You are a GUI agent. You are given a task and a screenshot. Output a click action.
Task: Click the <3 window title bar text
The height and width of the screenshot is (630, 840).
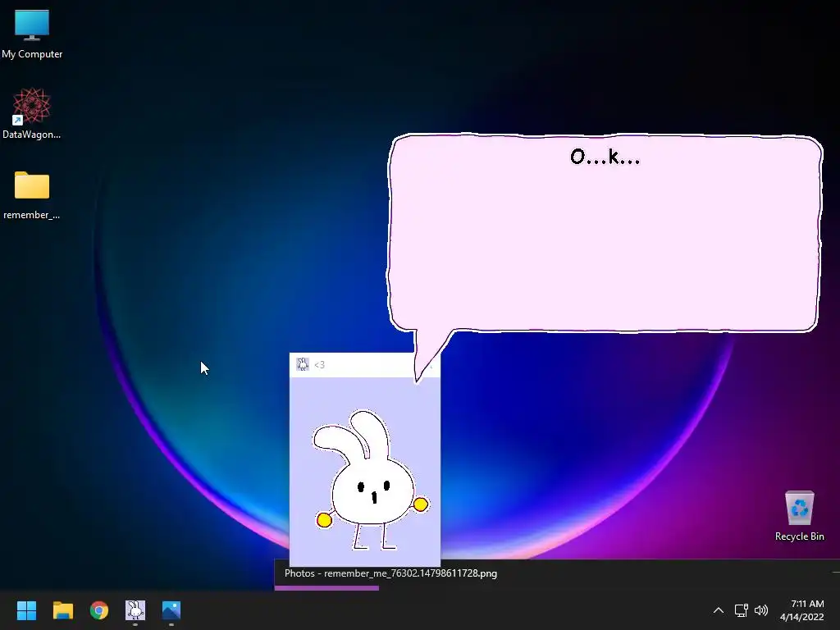319,365
